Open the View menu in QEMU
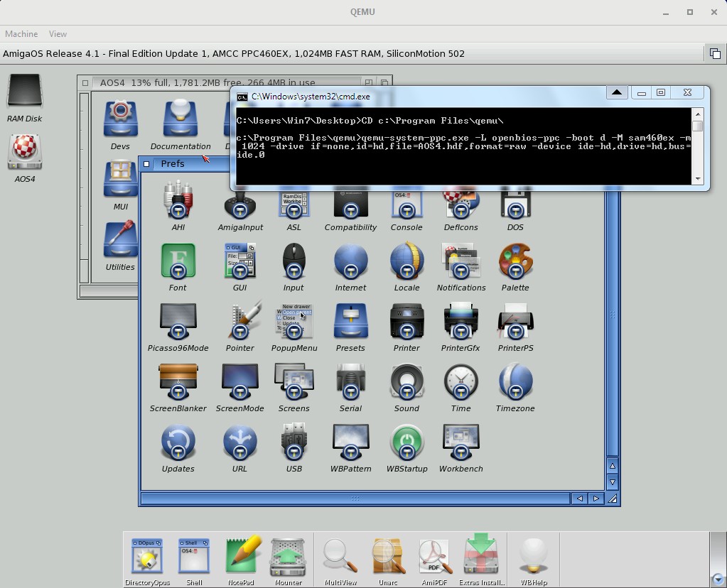This screenshot has height=588, width=727. pyautogui.click(x=58, y=34)
